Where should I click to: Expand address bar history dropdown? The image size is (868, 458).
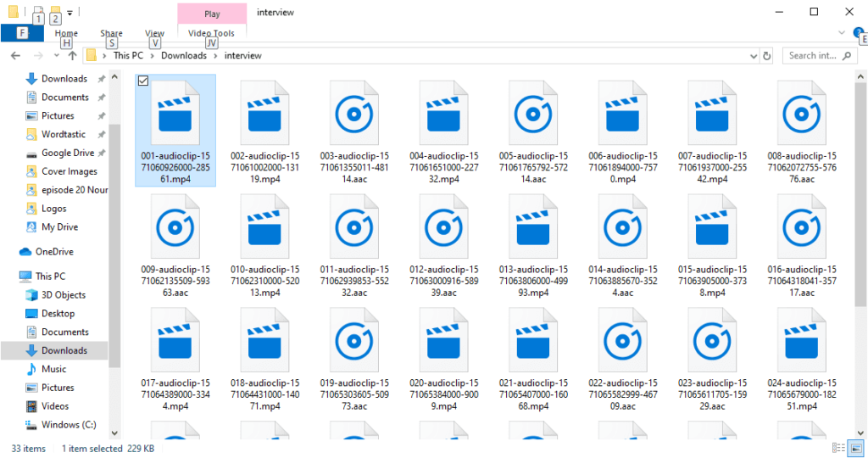point(754,55)
